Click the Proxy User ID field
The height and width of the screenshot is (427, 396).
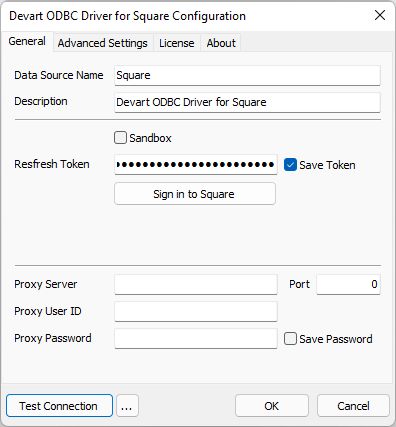pyautogui.click(x=196, y=311)
